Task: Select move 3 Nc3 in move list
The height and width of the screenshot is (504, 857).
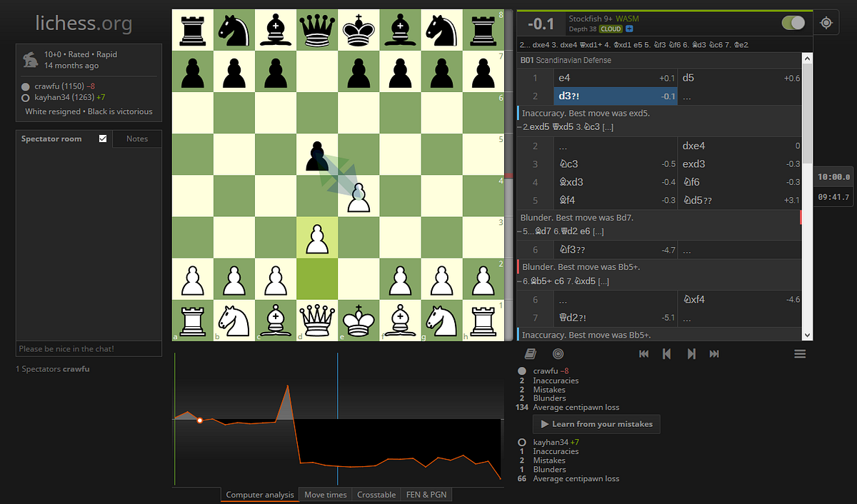Action: (x=614, y=164)
